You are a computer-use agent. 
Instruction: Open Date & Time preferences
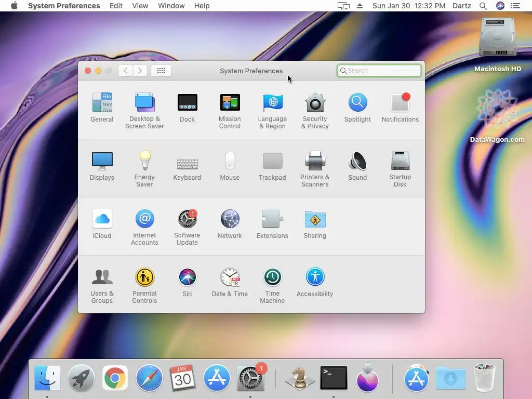pos(230,282)
